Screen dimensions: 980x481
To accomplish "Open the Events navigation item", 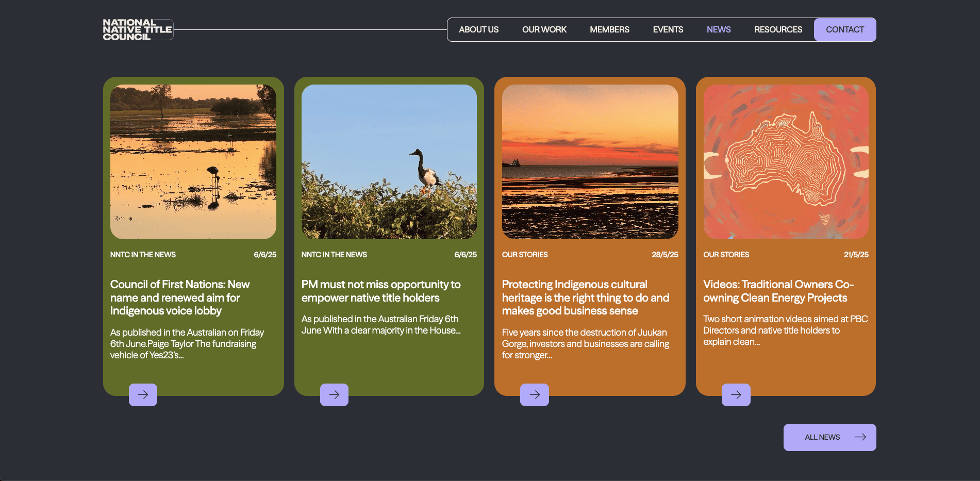I will pos(668,30).
